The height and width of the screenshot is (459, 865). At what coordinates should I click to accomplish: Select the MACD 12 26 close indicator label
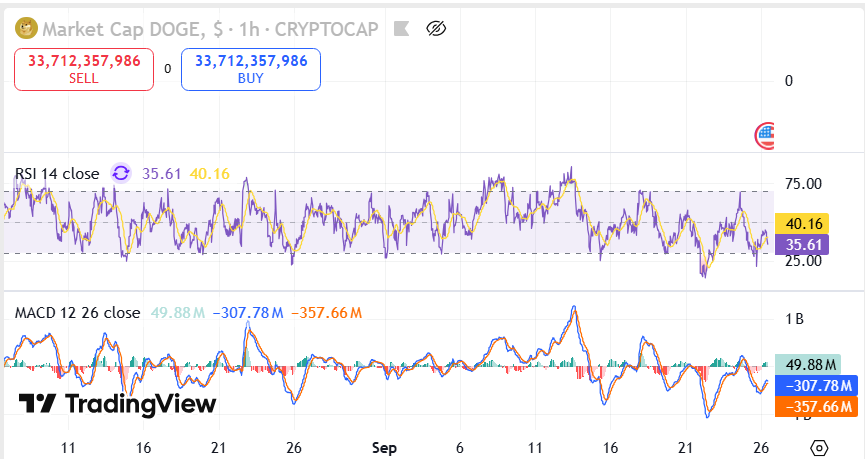pos(77,313)
